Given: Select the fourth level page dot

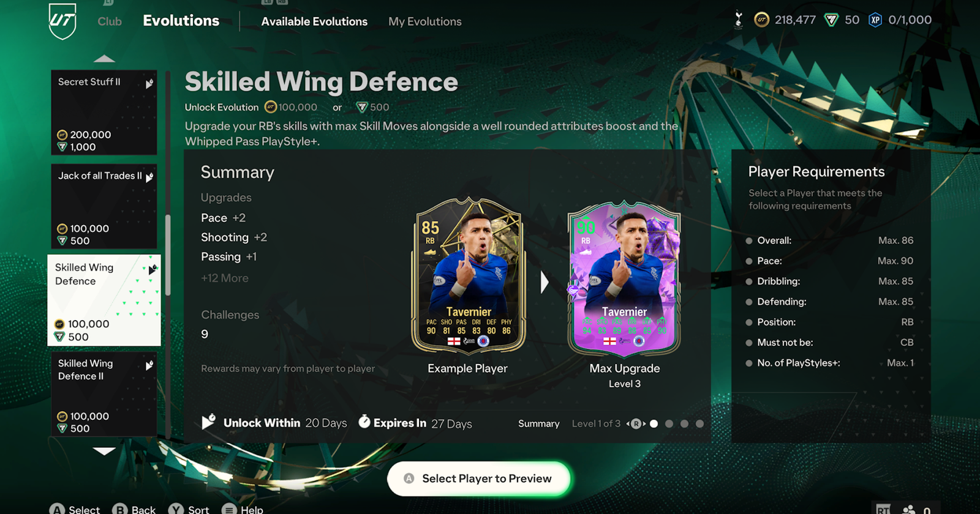Looking at the screenshot, I should coord(699,423).
